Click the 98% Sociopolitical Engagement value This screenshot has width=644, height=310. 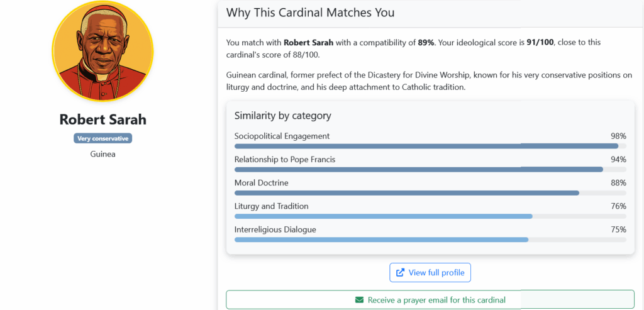618,136
